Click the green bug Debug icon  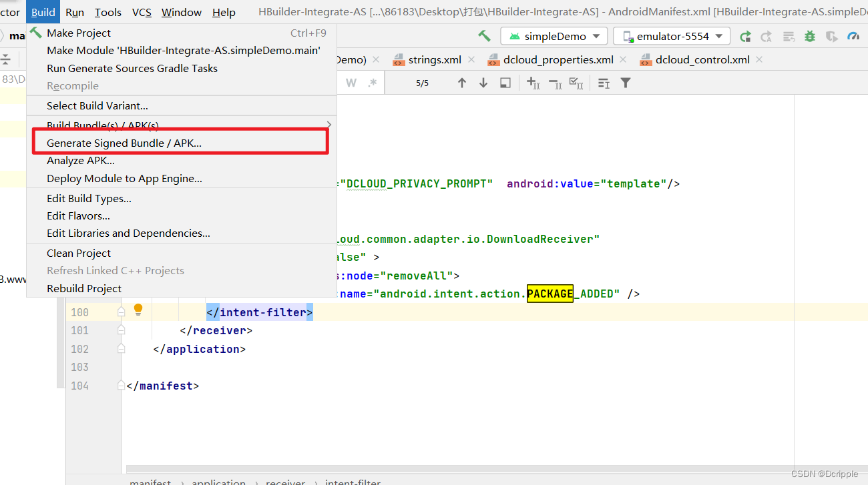810,36
